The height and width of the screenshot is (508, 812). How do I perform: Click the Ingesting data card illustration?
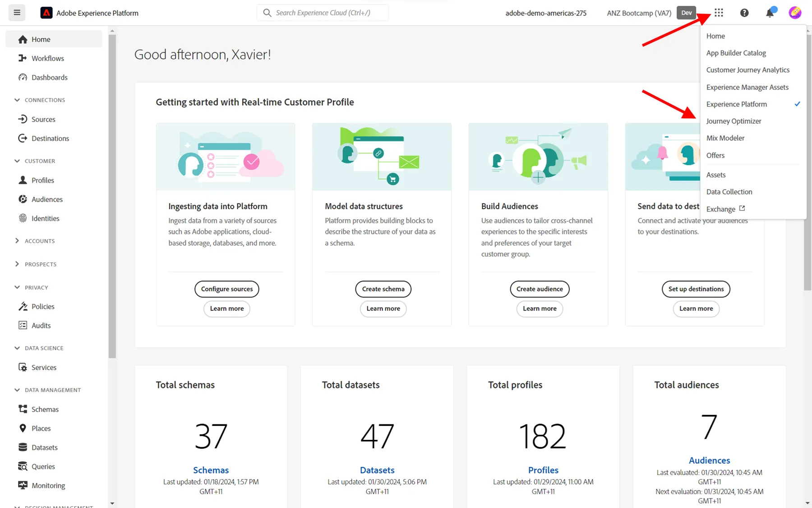[x=226, y=157]
